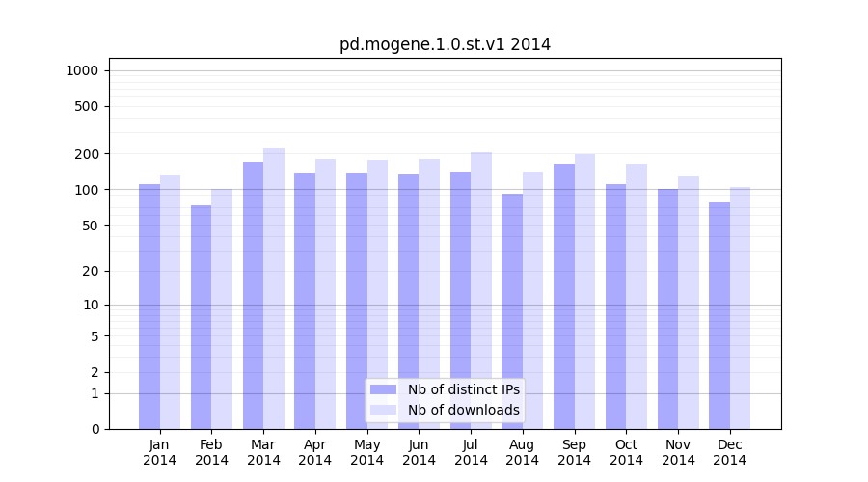Click the 'Nb of downloads' legend swatch
This screenshot has height=482, width=868.
[x=383, y=410]
